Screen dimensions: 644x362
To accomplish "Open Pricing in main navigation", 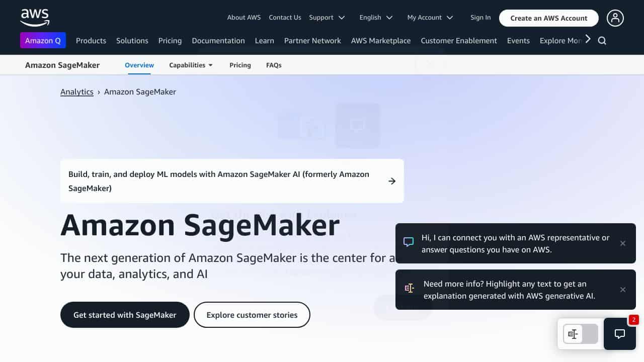I will point(170,41).
